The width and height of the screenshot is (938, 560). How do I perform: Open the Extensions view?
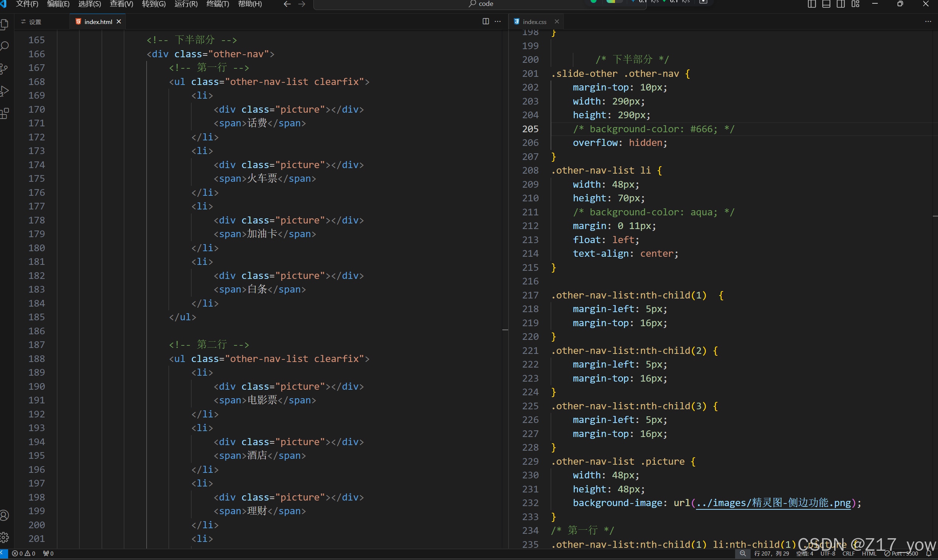pos(4,113)
